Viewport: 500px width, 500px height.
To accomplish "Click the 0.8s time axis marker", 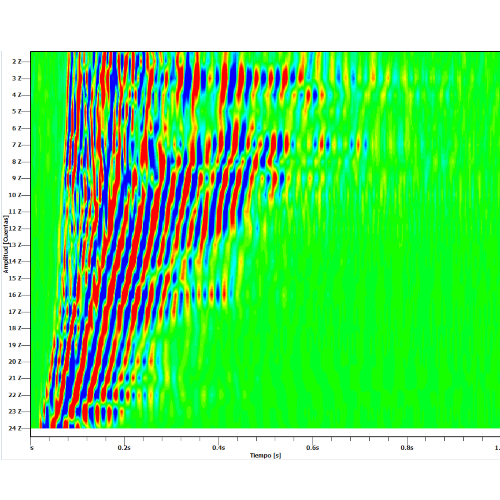I will point(407,448).
